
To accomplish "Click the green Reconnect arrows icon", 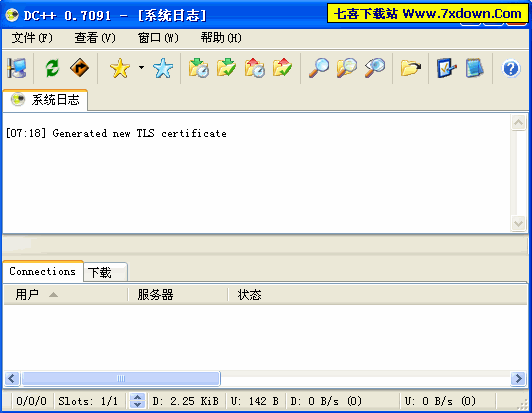I will pos(52,68).
